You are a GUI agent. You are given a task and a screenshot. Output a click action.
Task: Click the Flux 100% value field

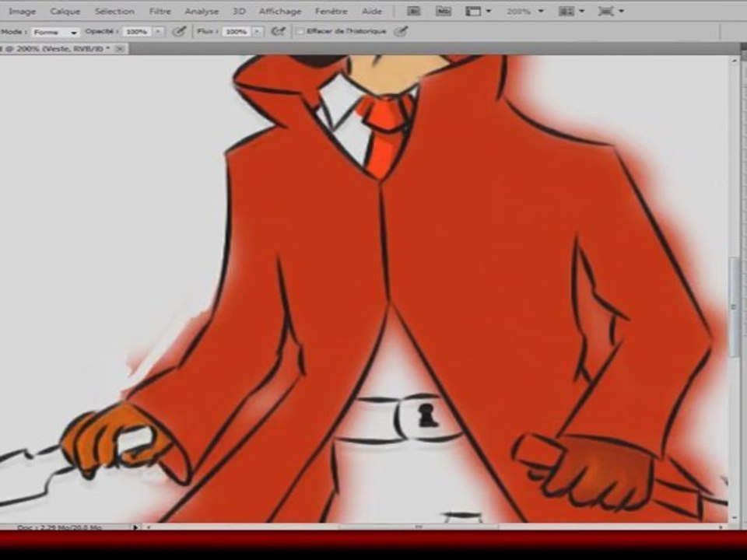tap(237, 32)
